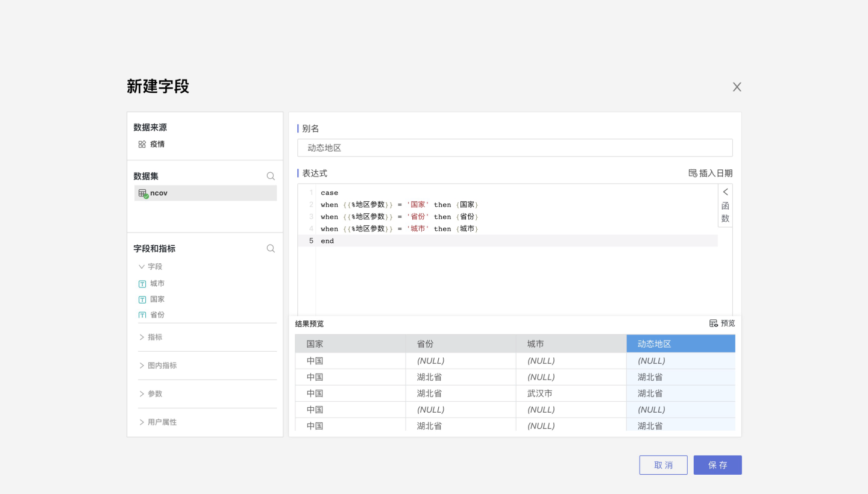Expand the 用户属性 group
The image size is (868, 494).
tap(142, 422)
